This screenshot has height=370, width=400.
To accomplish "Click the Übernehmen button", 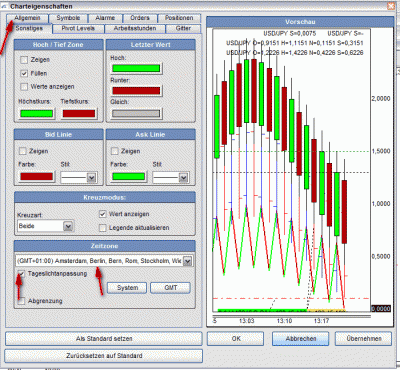I will (364, 339).
